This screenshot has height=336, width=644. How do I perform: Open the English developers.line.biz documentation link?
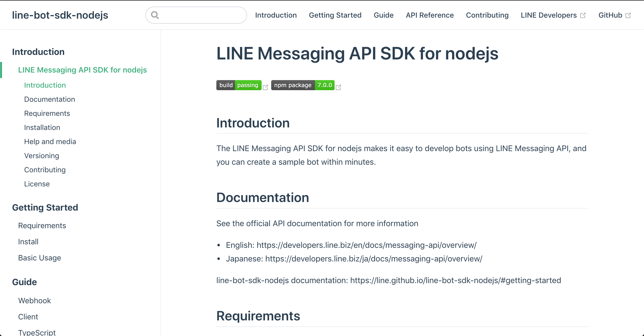367,245
